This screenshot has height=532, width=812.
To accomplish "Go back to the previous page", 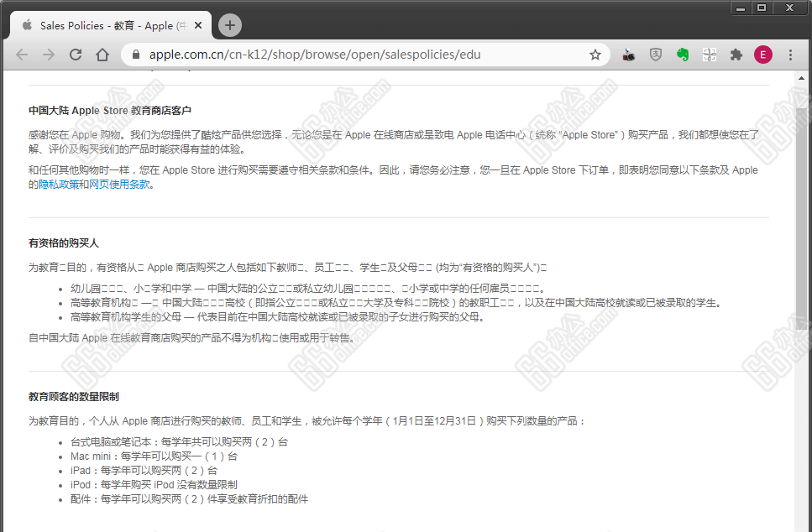I will (22, 55).
